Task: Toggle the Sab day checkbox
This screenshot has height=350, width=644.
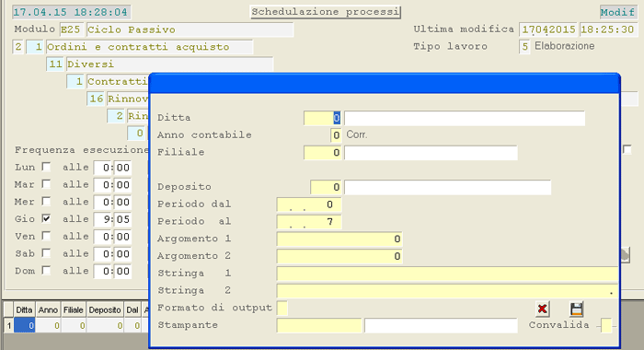Action: 46,253
